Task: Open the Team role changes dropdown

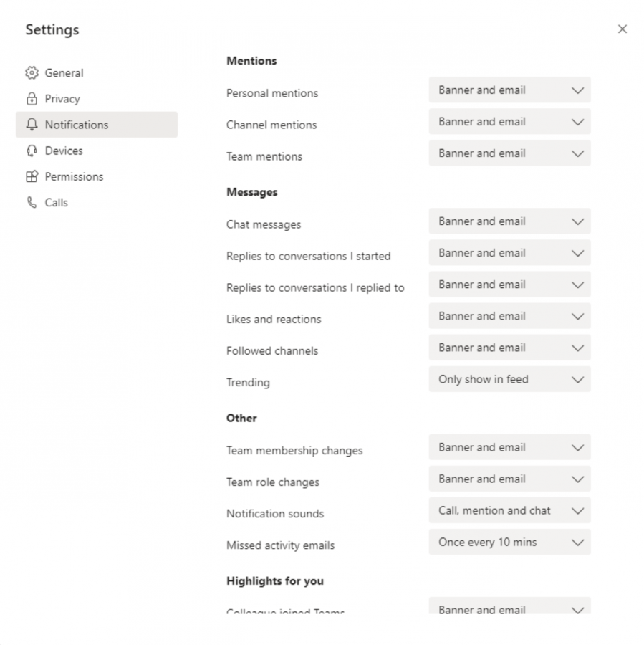Action: tap(509, 479)
